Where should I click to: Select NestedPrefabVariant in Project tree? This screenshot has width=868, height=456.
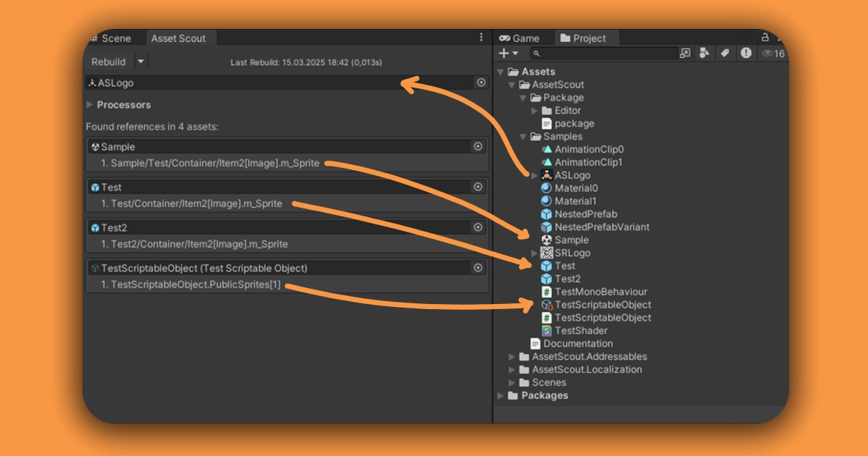click(x=602, y=227)
